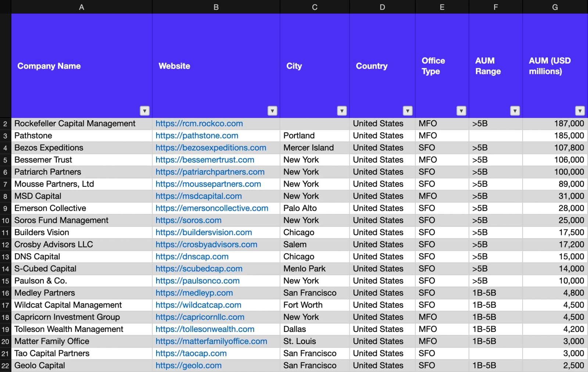Open the City column filter dropdown
The width and height of the screenshot is (588, 372).
342,111
